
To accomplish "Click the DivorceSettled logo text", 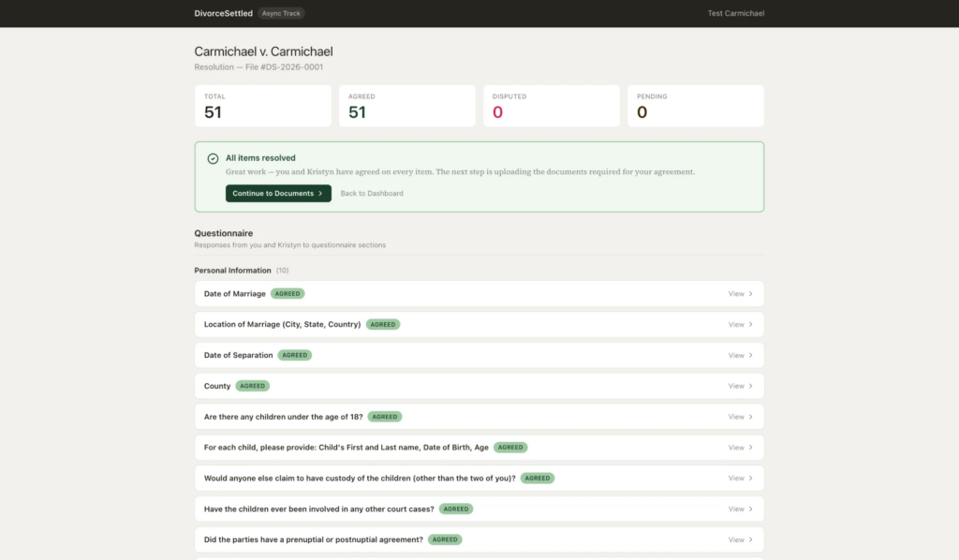I will click(x=223, y=13).
